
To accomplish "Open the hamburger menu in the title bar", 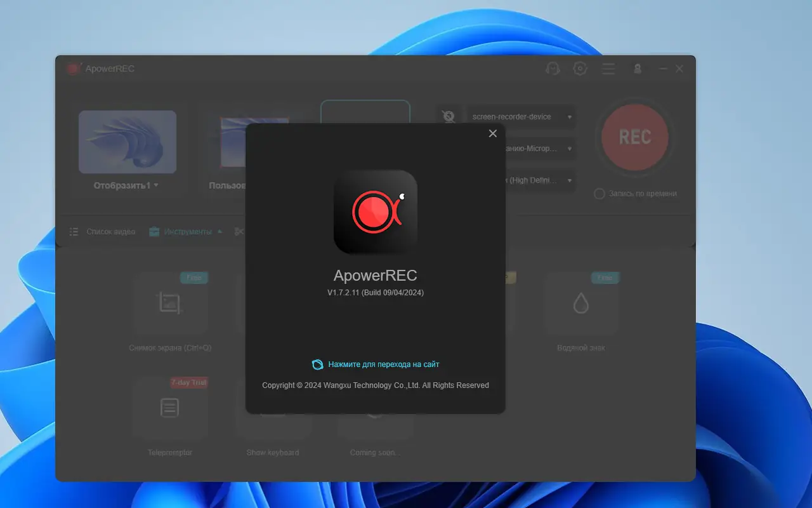I will click(608, 69).
